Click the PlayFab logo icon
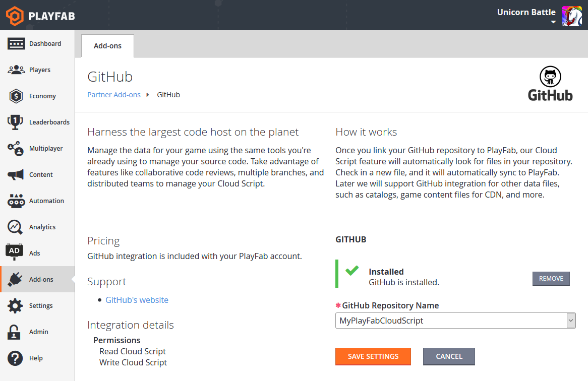 (15, 16)
